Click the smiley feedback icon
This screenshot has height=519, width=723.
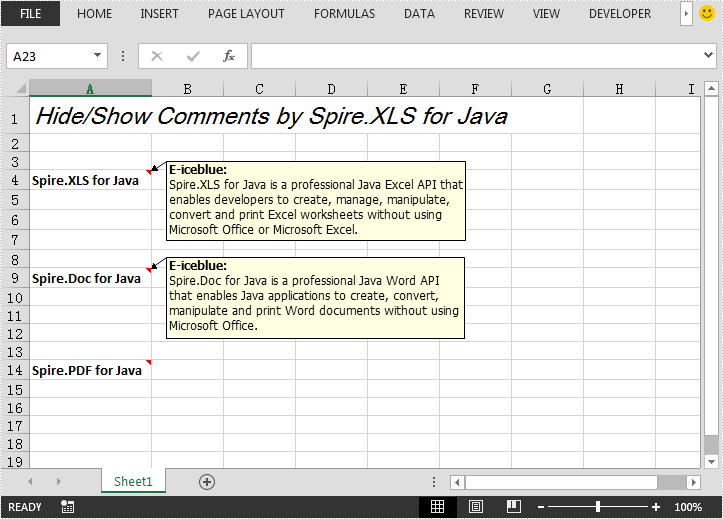point(706,13)
